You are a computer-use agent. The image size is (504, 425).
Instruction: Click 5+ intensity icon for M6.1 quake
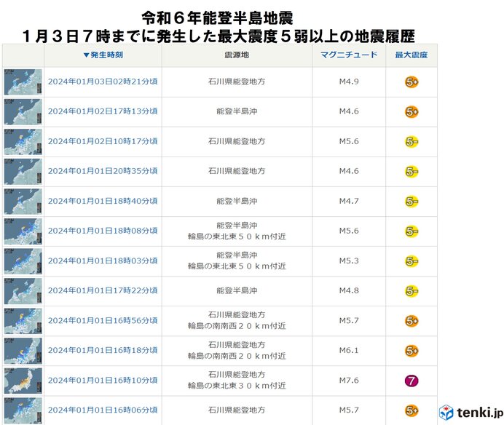(x=412, y=351)
